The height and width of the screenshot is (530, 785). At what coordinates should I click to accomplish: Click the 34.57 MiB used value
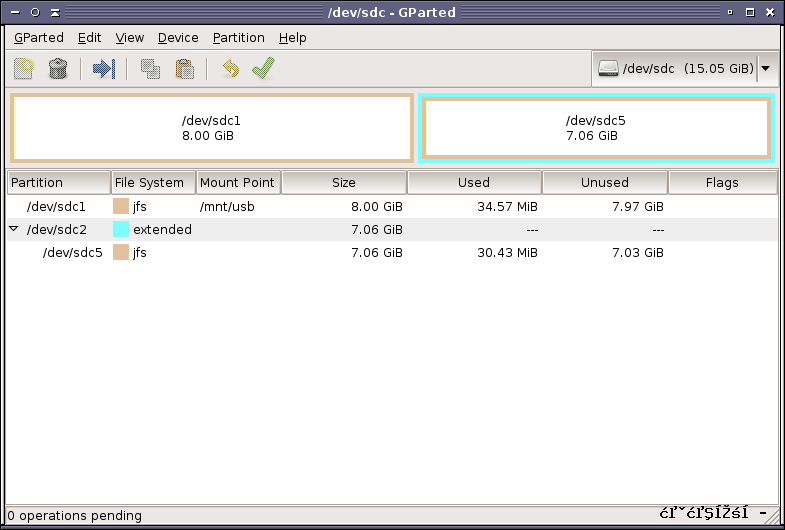[x=507, y=206]
